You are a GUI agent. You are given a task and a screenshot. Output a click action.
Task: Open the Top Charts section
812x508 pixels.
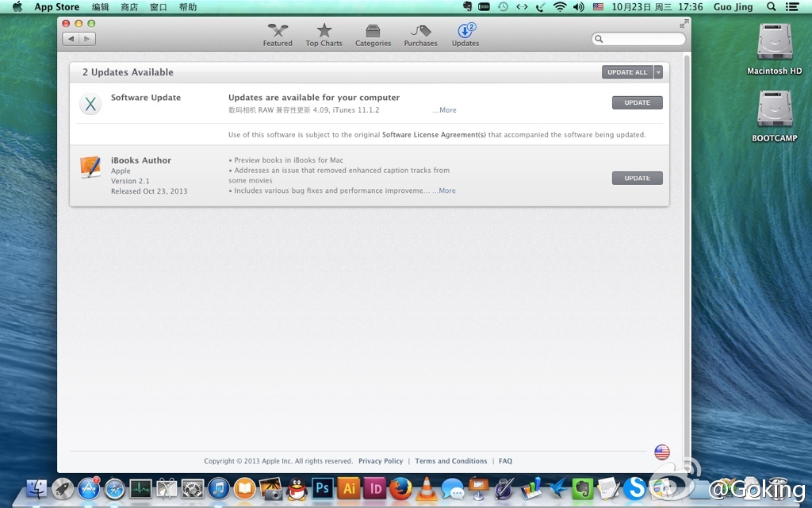pos(324,35)
